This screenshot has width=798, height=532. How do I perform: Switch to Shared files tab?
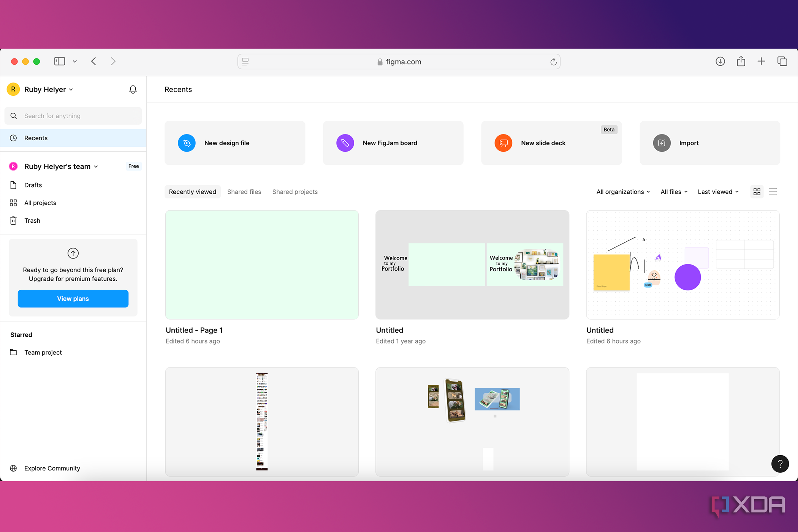pos(244,192)
